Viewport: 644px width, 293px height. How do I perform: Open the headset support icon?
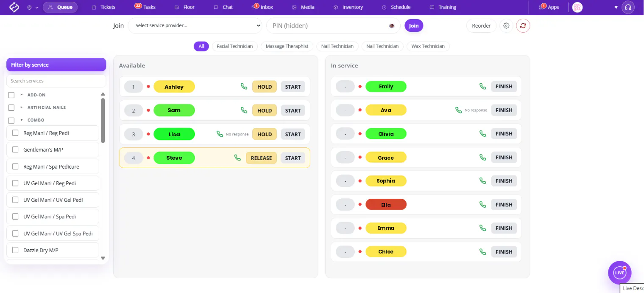click(628, 7)
